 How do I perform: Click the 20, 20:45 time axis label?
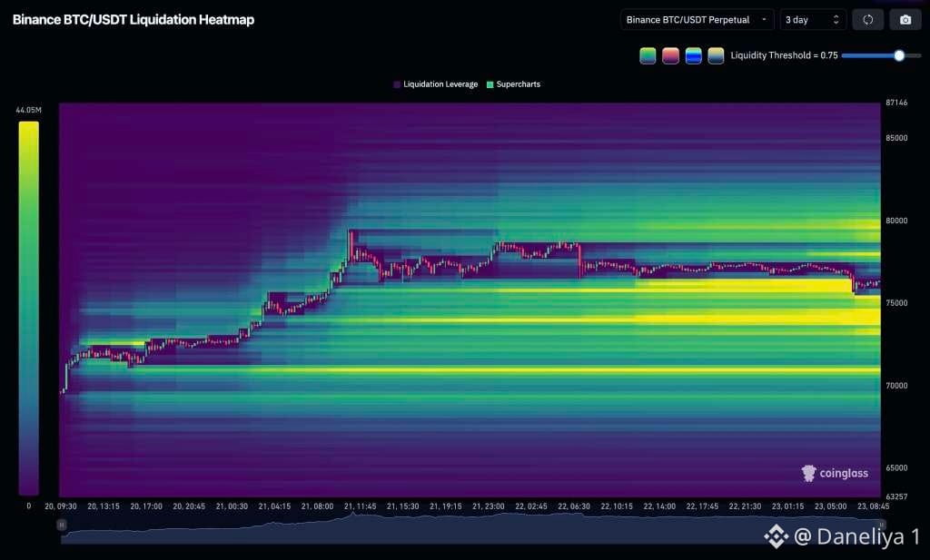[189, 506]
